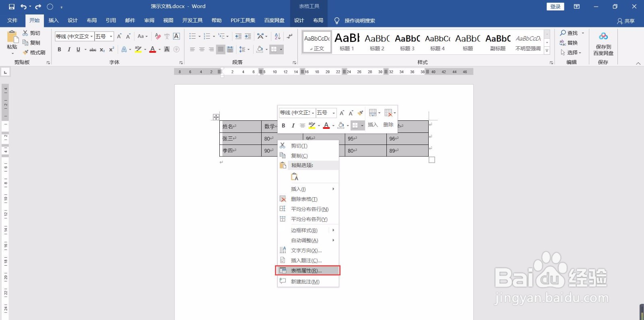Click the Cut (剪切) ribbon button

31,33
